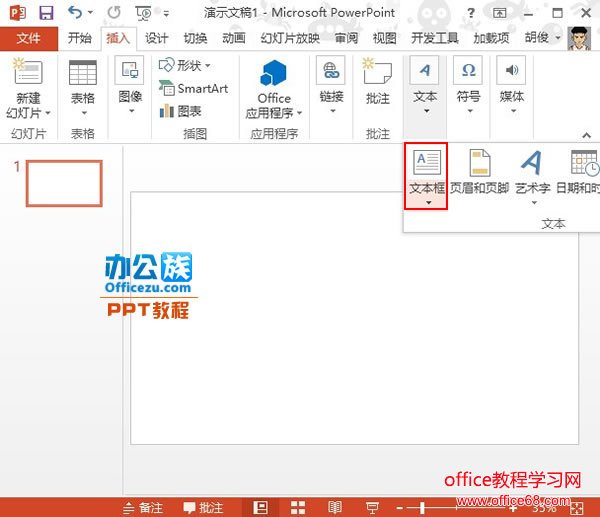Expand the 新建幻灯片 dropdown arrow
This screenshot has height=517, width=600.
48,113
